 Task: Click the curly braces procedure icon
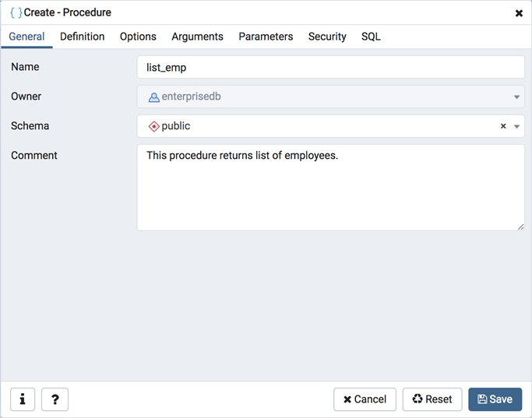click(x=16, y=12)
